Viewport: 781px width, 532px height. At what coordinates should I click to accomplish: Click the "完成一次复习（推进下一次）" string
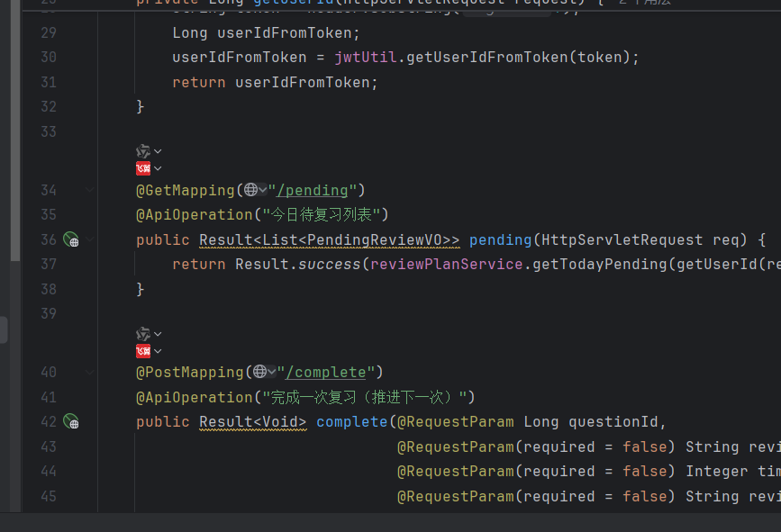pos(365,397)
